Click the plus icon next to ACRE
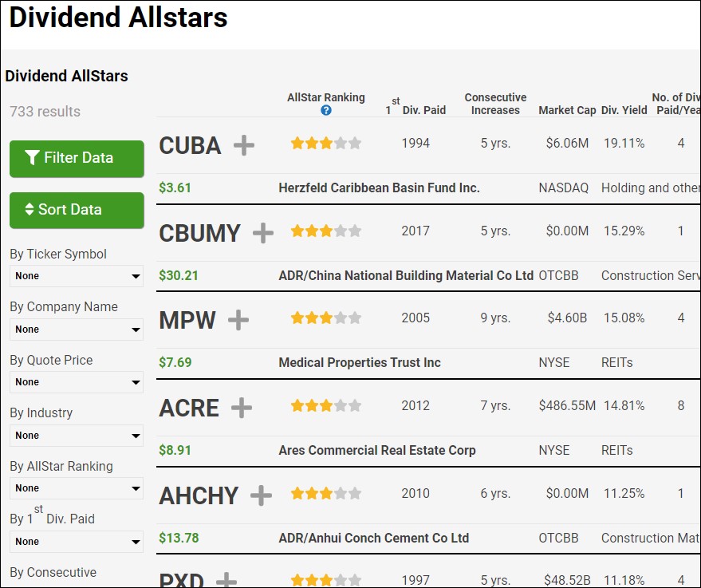The height and width of the screenshot is (588, 701). tap(242, 408)
